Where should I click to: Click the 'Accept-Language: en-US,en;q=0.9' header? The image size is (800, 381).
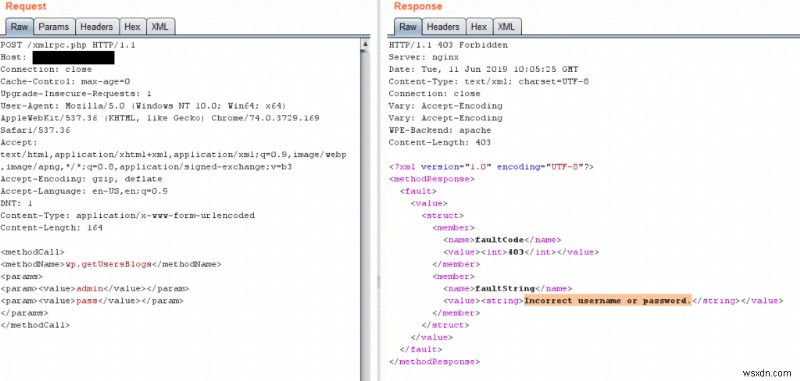point(84,191)
